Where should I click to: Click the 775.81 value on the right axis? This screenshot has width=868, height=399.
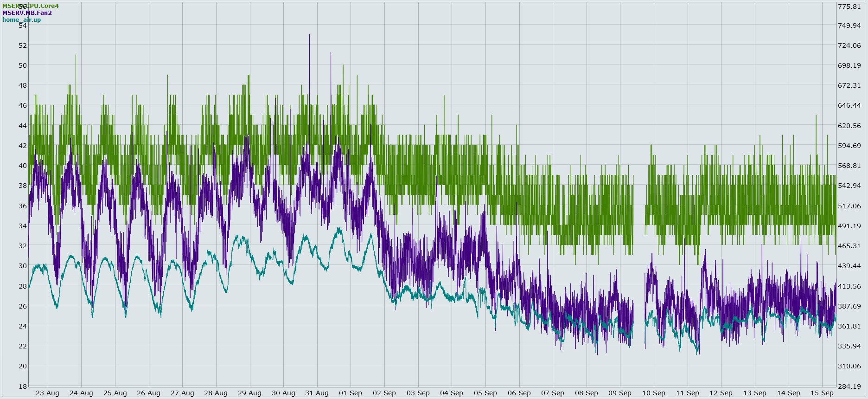pos(849,6)
